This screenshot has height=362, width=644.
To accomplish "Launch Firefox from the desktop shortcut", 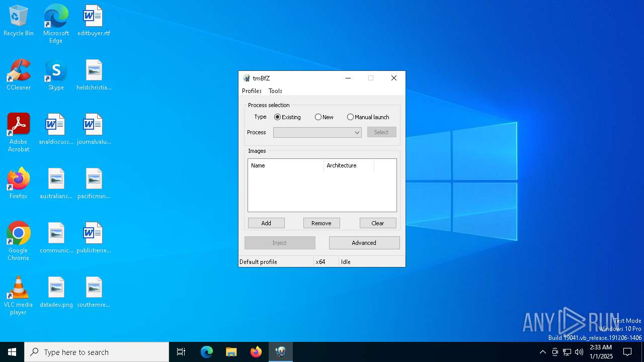I will pyautogui.click(x=19, y=184).
